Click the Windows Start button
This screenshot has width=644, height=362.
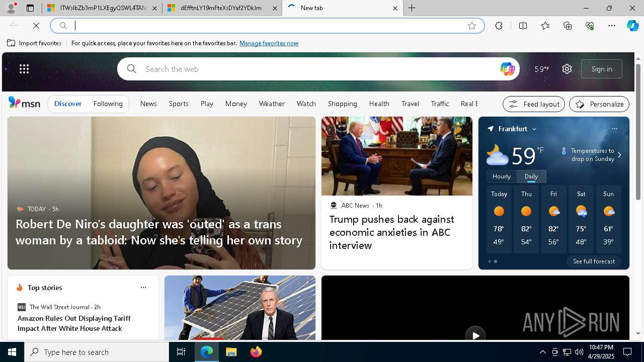(x=12, y=352)
